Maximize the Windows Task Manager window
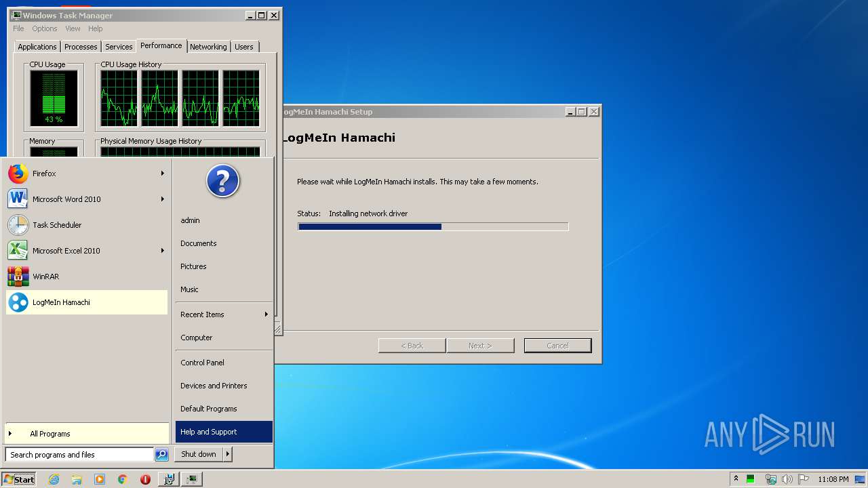 (x=262, y=15)
